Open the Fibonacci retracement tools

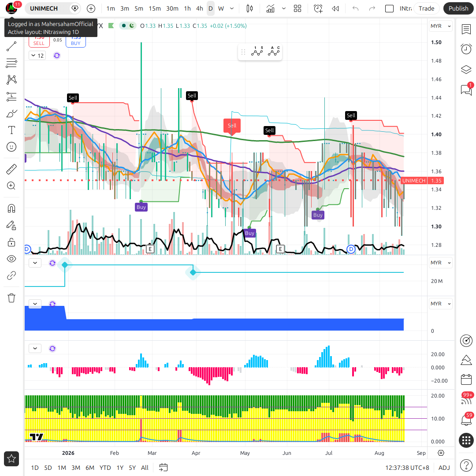click(11, 63)
